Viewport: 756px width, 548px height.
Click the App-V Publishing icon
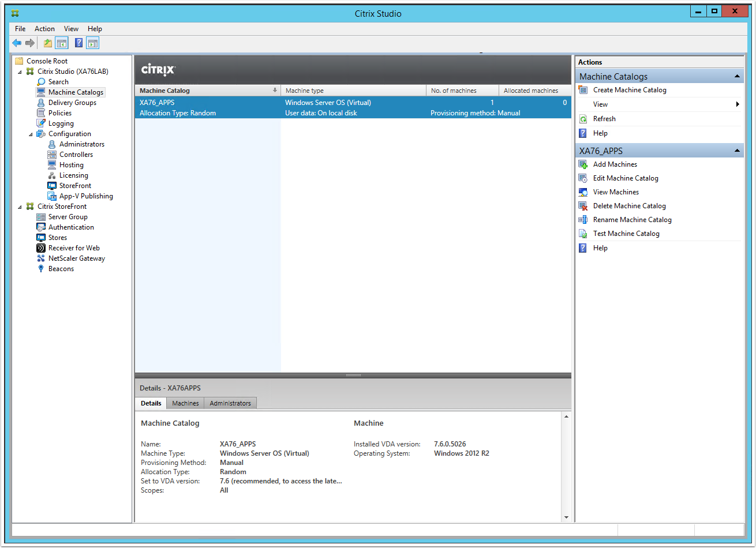click(52, 196)
